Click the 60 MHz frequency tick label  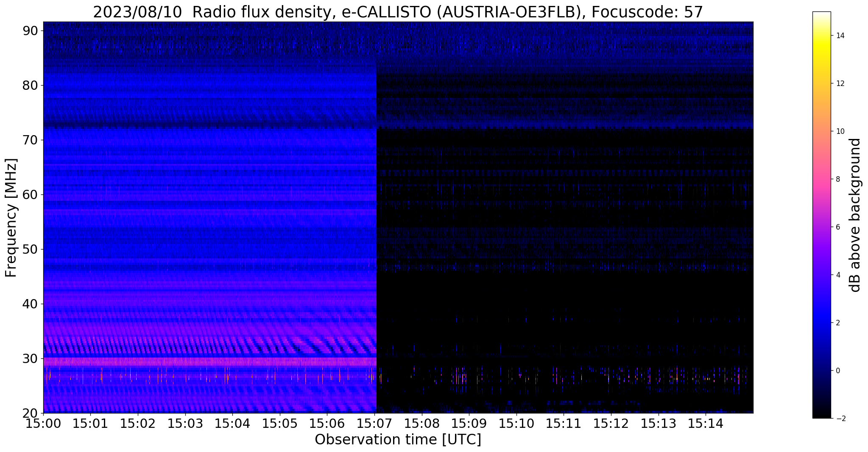pos(31,194)
